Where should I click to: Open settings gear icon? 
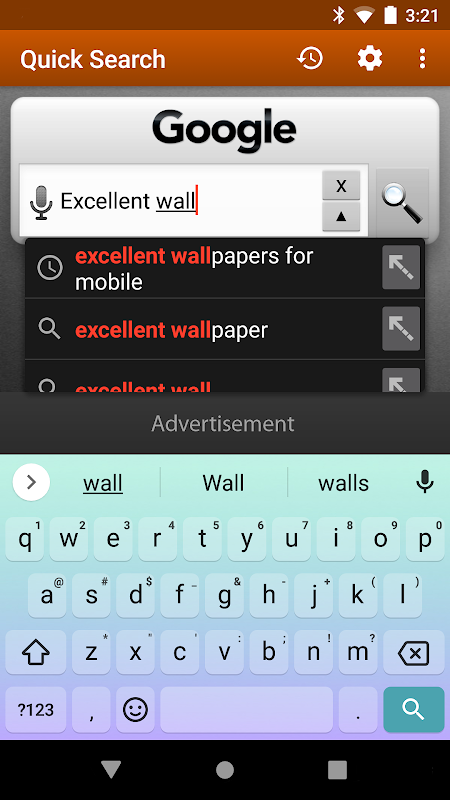pos(370,59)
